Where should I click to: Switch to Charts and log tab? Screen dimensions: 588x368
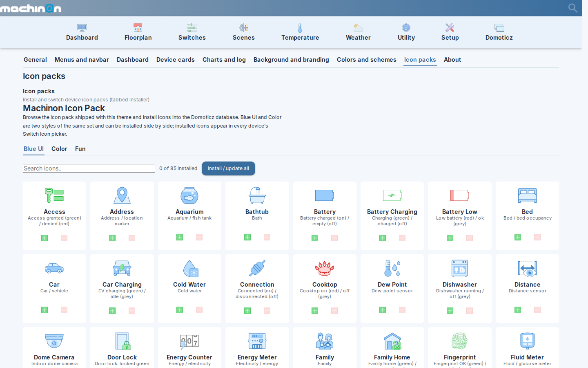(224, 60)
